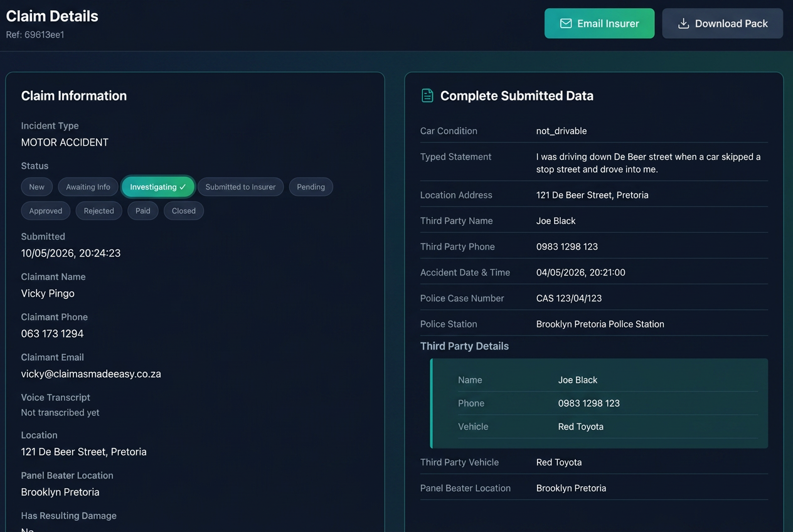Set status to New

[37, 187]
